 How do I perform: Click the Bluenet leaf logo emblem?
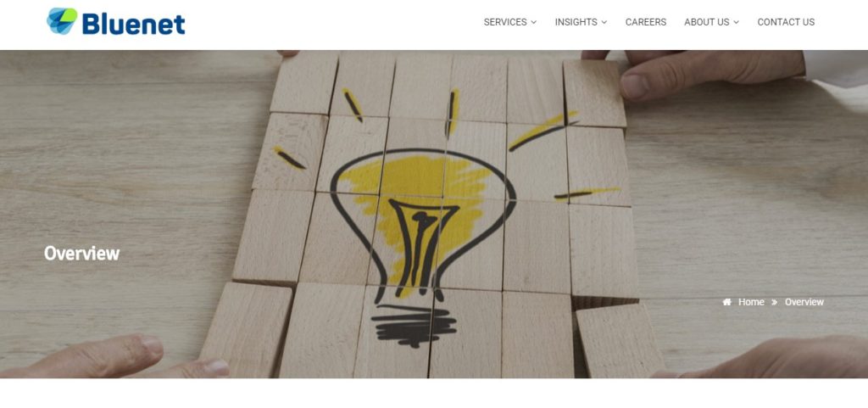point(62,21)
